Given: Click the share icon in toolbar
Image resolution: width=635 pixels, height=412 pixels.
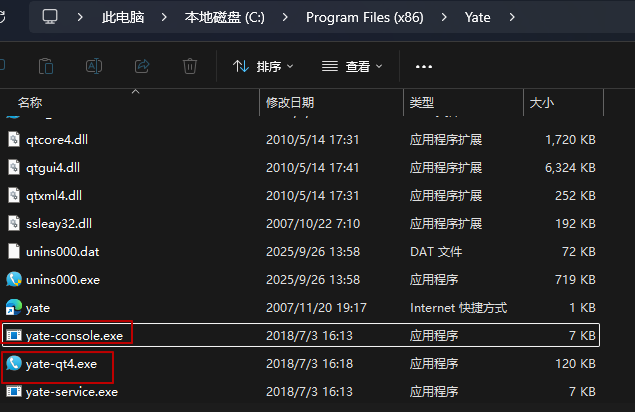Looking at the screenshot, I should coord(142,66).
